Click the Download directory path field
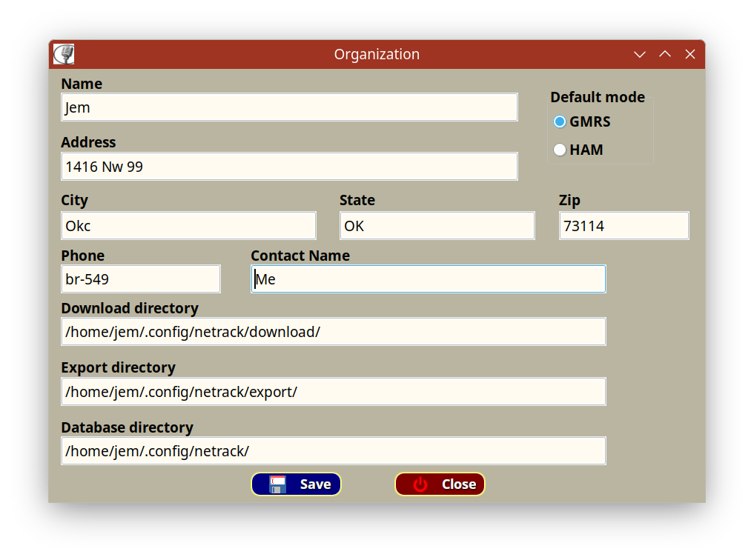The width and height of the screenshot is (754, 560). 334,332
